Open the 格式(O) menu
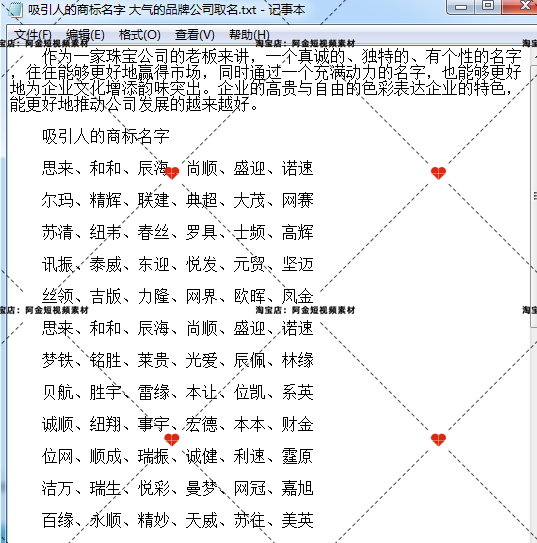This screenshot has height=543, width=537. pyautogui.click(x=140, y=35)
